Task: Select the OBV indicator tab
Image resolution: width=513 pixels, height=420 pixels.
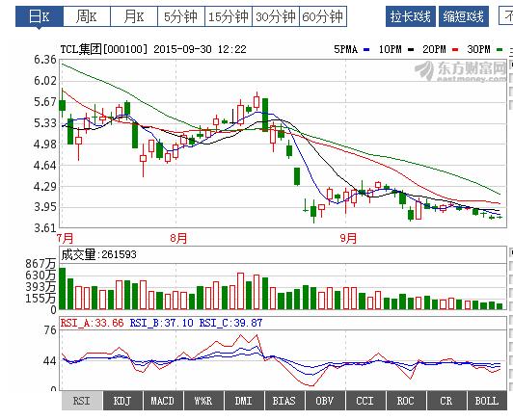Action: point(325,401)
